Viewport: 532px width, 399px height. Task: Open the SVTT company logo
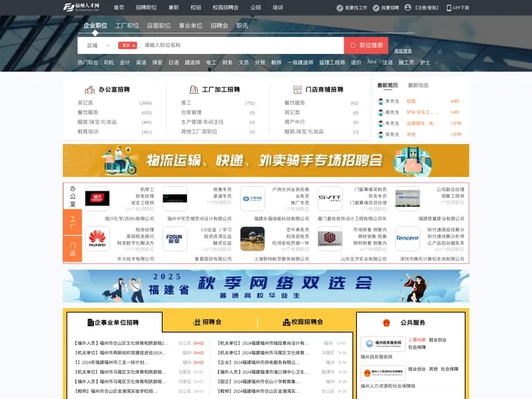point(330,199)
